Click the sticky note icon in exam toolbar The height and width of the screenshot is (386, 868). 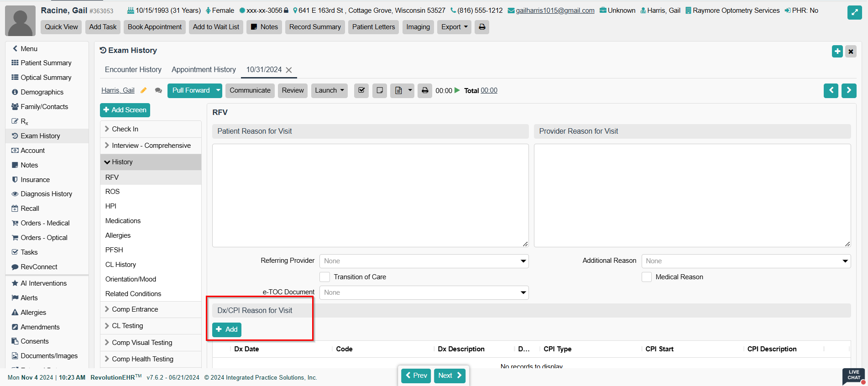point(380,90)
